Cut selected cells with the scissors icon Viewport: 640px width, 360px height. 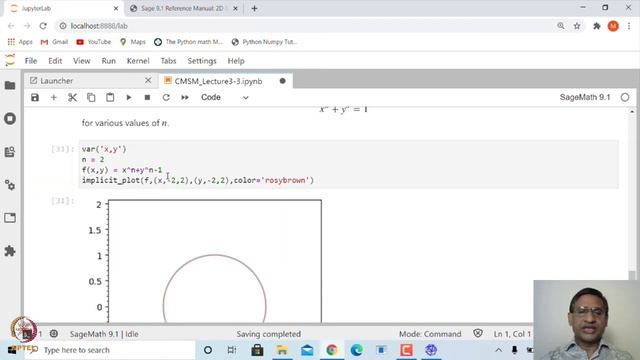(x=72, y=98)
